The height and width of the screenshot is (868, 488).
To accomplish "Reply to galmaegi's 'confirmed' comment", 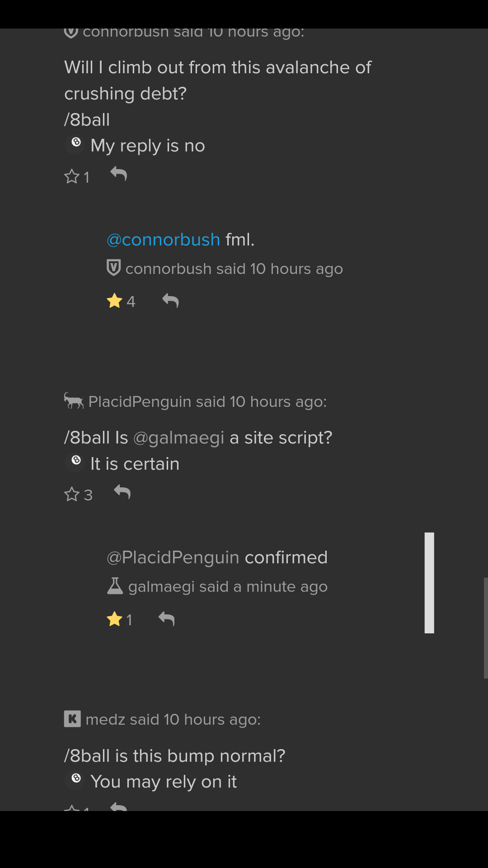I will [x=167, y=618].
